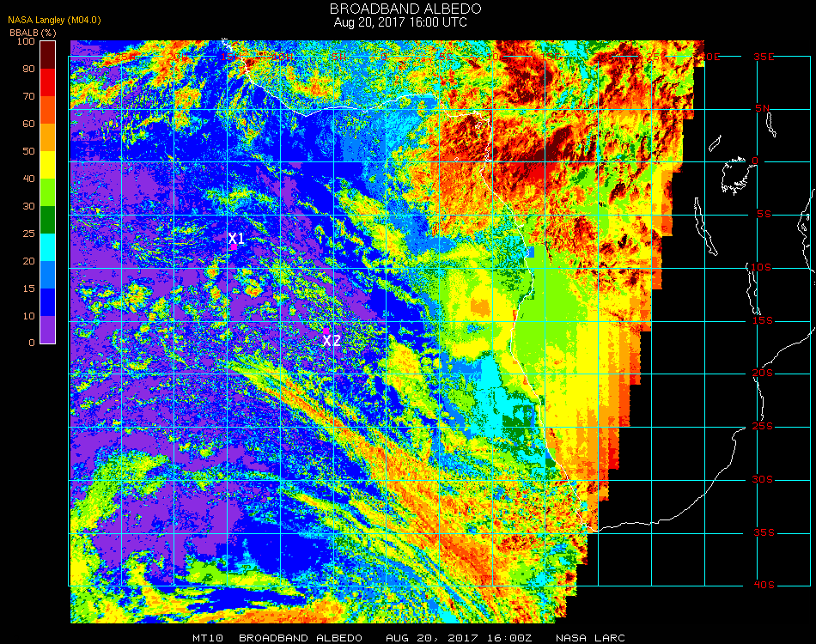Click the legend value 50
Viewport: 816px width, 644px height.
point(28,151)
